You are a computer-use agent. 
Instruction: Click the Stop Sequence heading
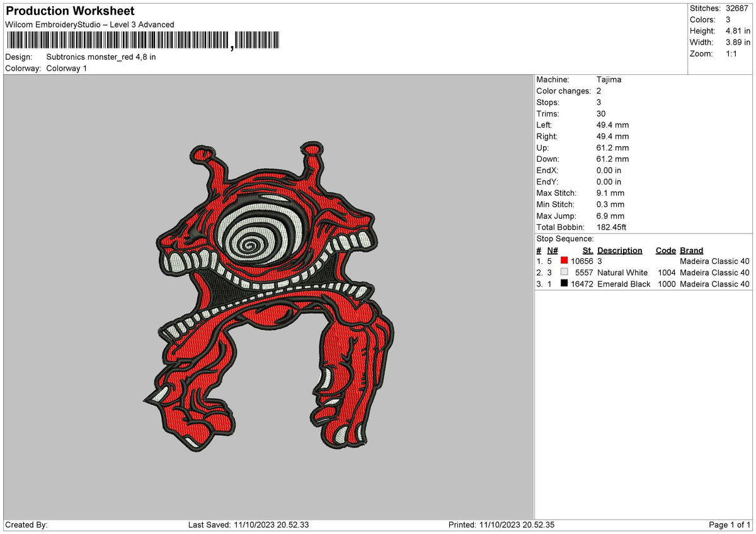[565, 239]
